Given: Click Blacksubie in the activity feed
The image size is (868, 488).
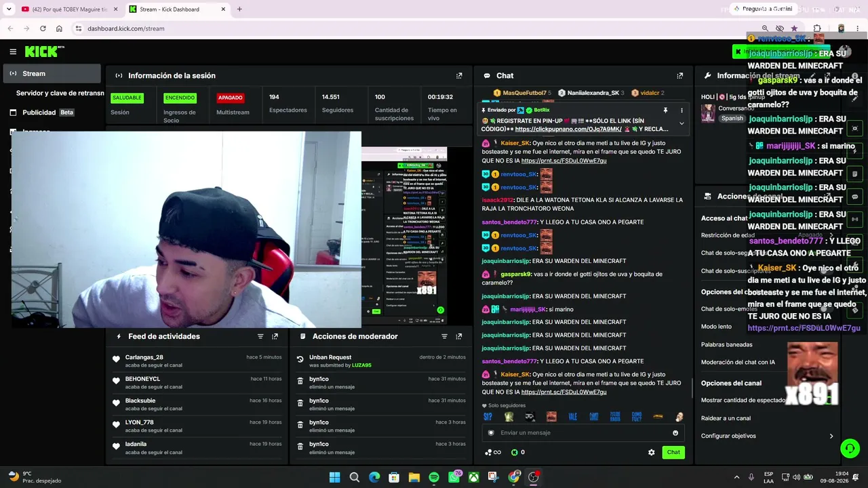Looking at the screenshot, I should pyautogui.click(x=140, y=401).
